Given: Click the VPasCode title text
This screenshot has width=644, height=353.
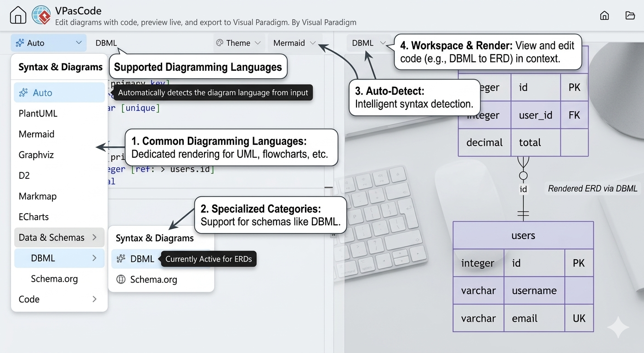Looking at the screenshot, I should [79, 11].
